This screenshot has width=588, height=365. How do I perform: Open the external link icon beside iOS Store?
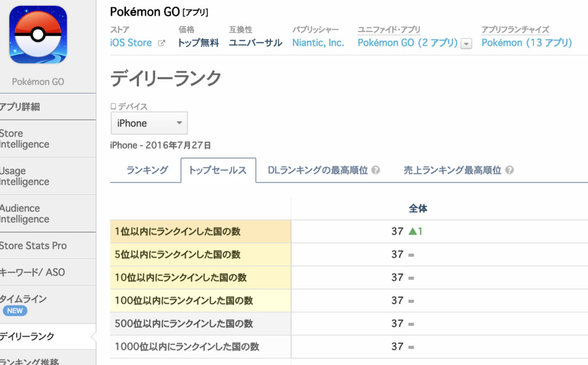[161, 43]
